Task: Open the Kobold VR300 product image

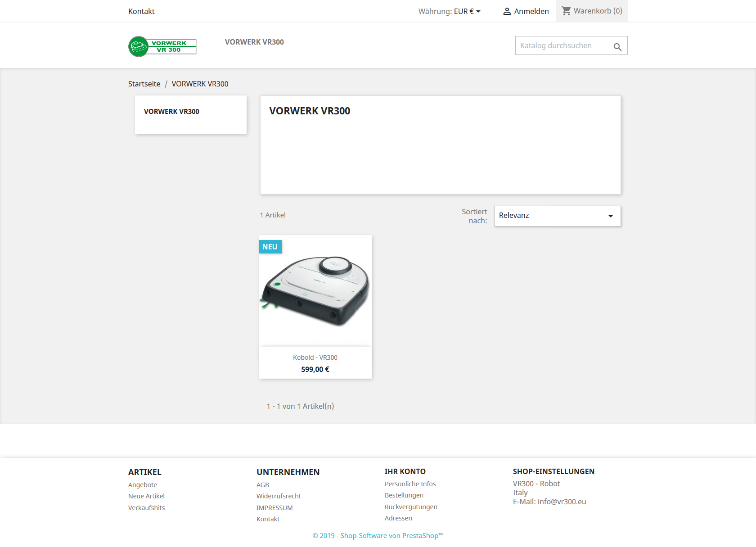Action: pyautogui.click(x=315, y=291)
